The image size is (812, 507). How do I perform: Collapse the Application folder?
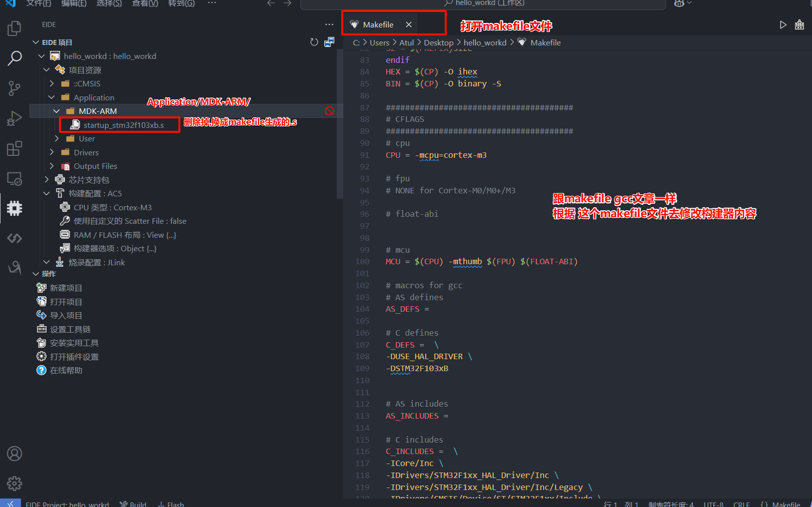(51, 97)
